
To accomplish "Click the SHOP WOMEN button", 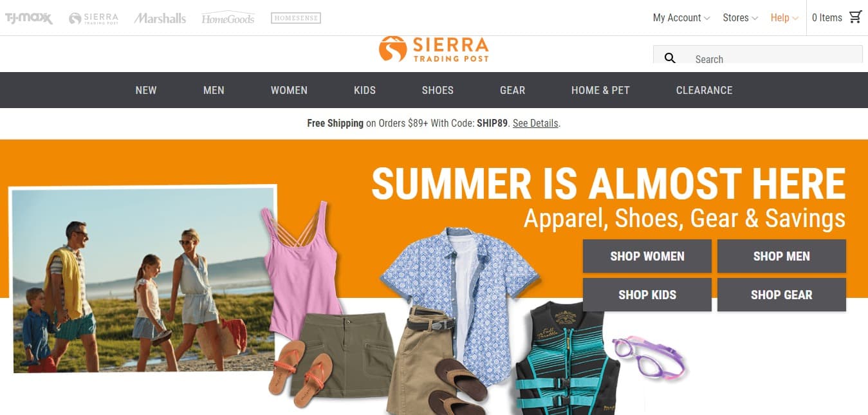I will coord(647,256).
